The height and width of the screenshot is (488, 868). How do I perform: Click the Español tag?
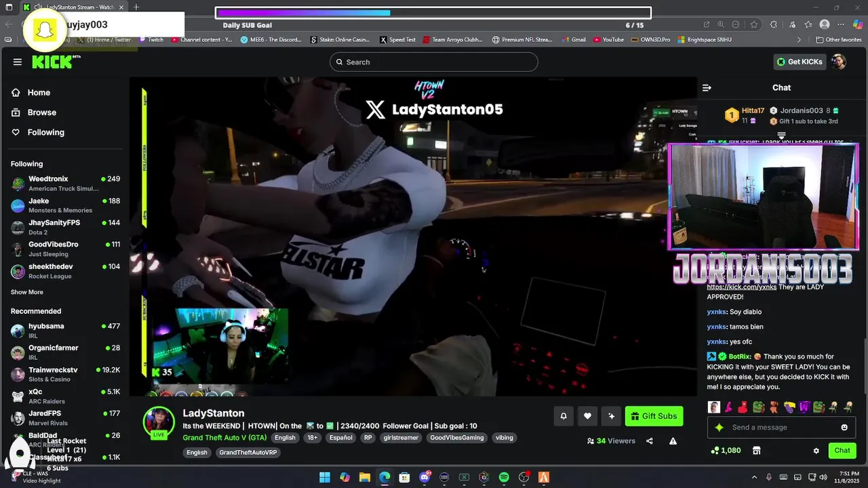pos(339,438)
